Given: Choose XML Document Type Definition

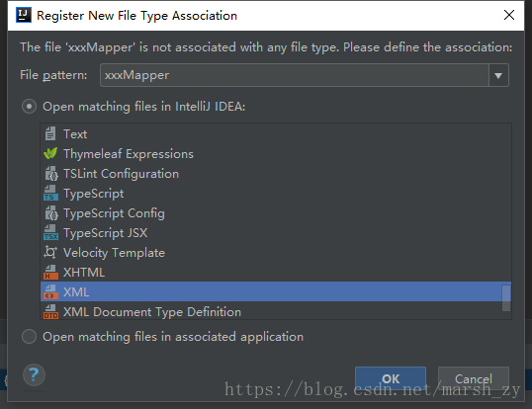Looking at the screenshot, I should click(276, 311).
